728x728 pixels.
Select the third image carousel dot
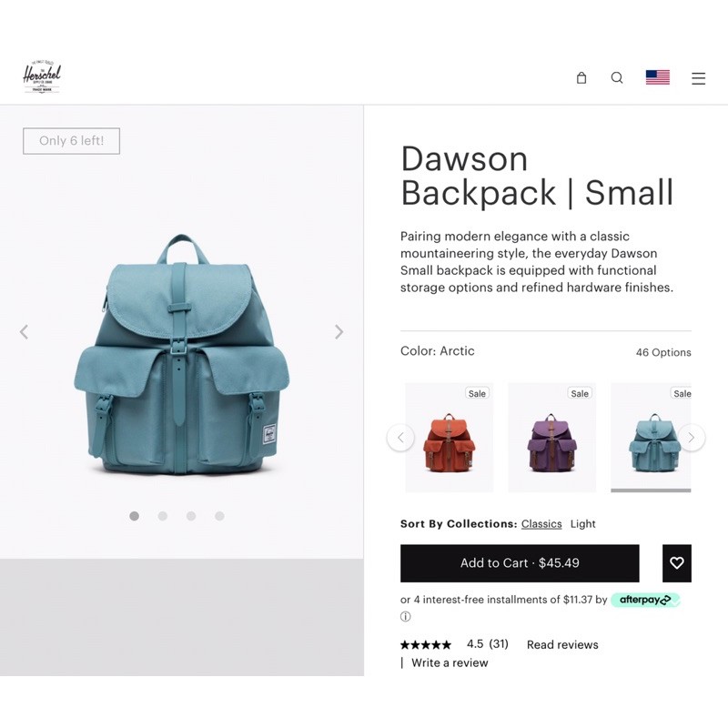[x=191, y=516]
